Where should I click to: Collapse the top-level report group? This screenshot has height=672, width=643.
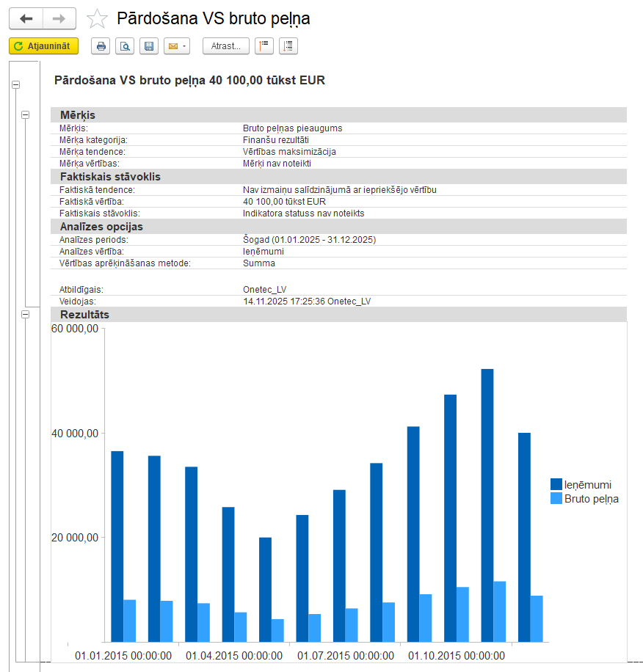pos(15,85)
